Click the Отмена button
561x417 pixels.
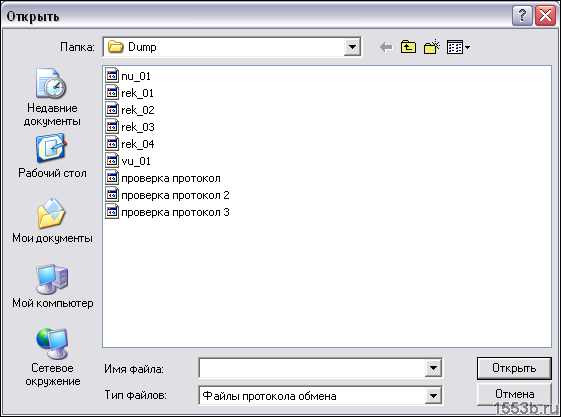[514, 394]
